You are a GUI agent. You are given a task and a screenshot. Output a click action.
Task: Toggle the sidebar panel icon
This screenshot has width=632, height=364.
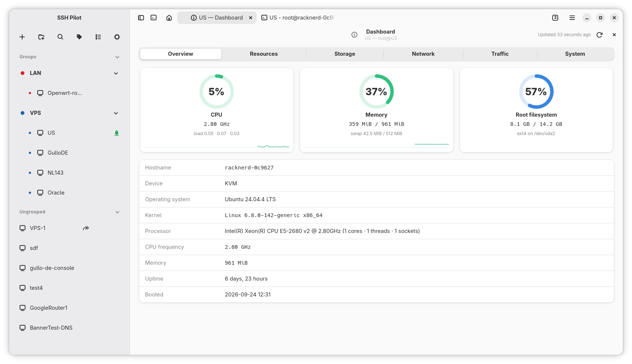pyautogui.click(x=141, y=18)
